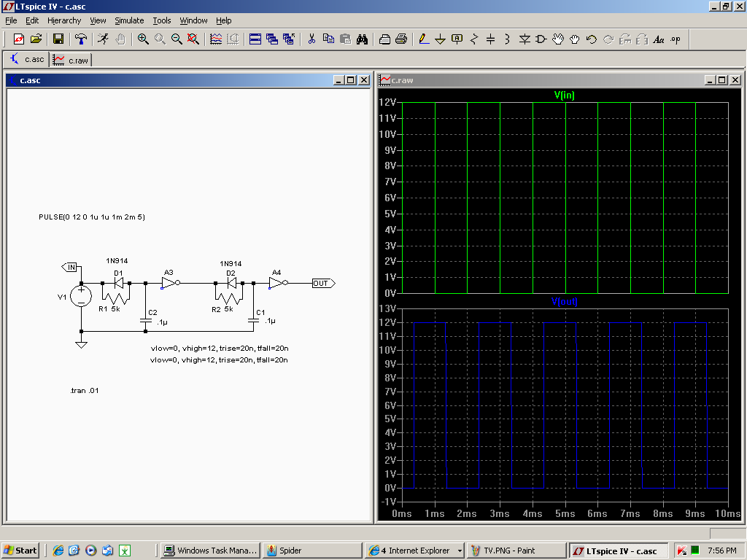Open the Help menu
The width and height of the screenshot is (747, 560).
tap(223, 20)
